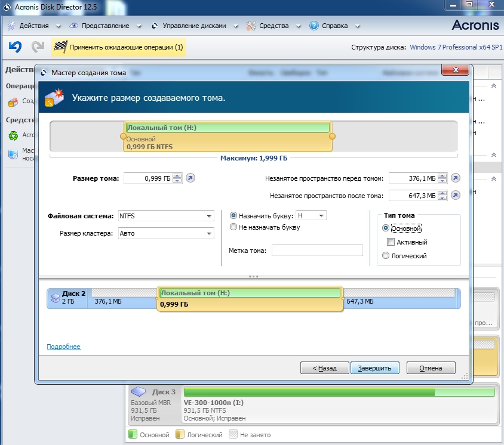This screenshot has height=445, width=504.
Task: Click the 647,3 МБ field after volume
Action: (x=413, y=195)
